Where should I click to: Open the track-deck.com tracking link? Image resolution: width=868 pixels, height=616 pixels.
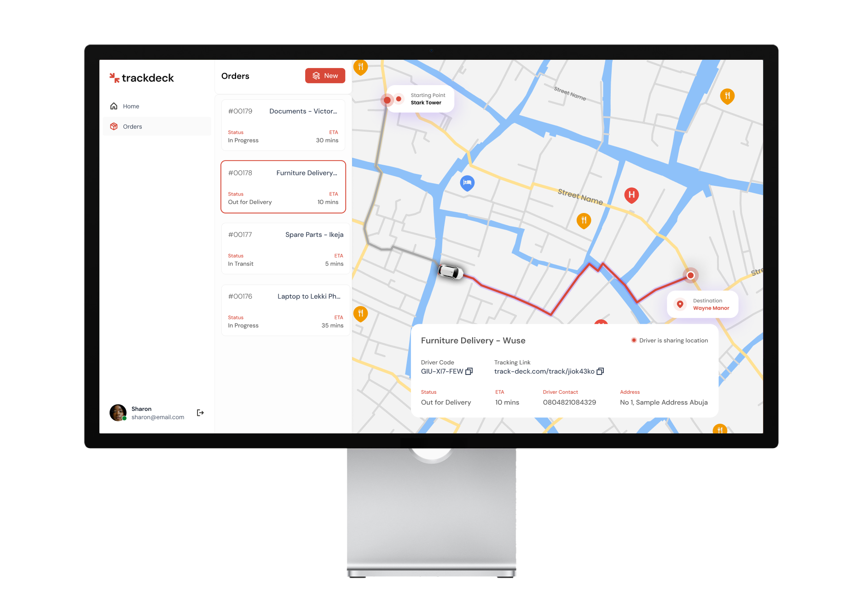coord(544,371)
